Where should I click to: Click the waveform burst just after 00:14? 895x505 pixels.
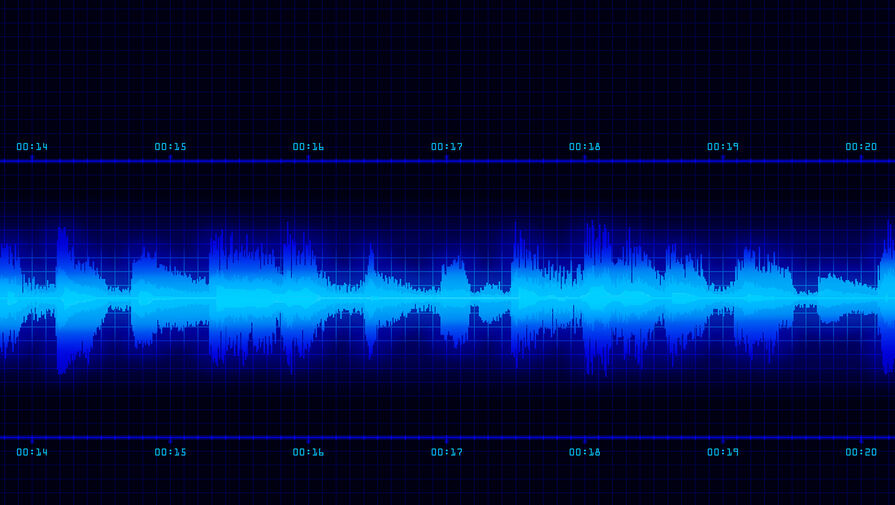65,298
